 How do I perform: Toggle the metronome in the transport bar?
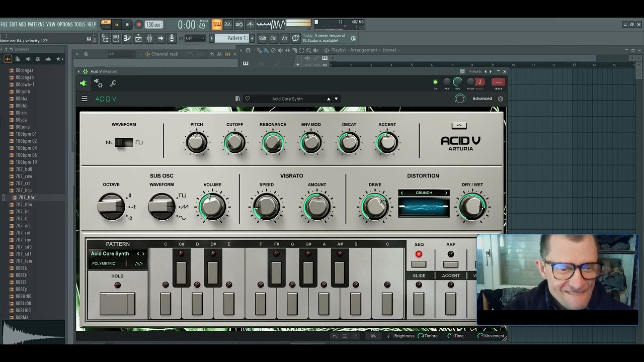(x=250, y=24)
